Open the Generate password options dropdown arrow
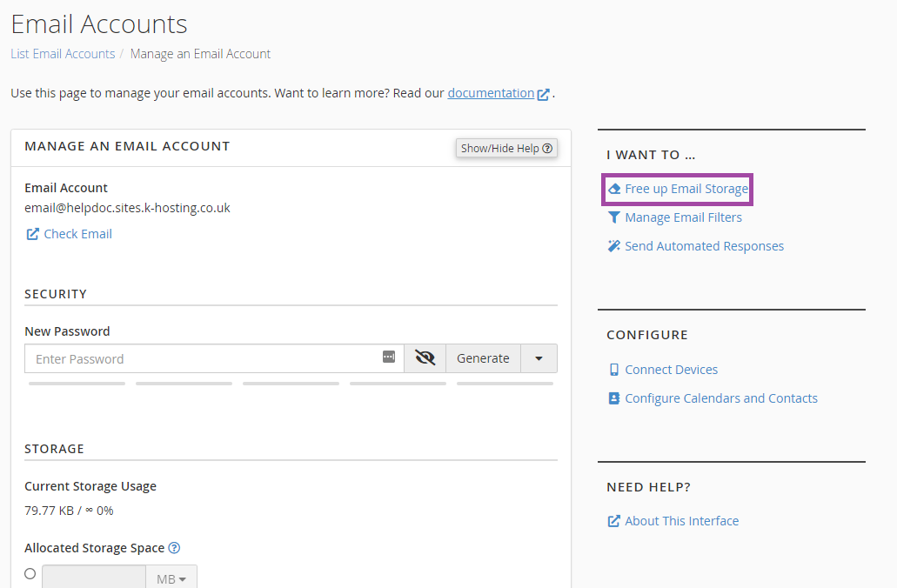 tap(539, 358)
